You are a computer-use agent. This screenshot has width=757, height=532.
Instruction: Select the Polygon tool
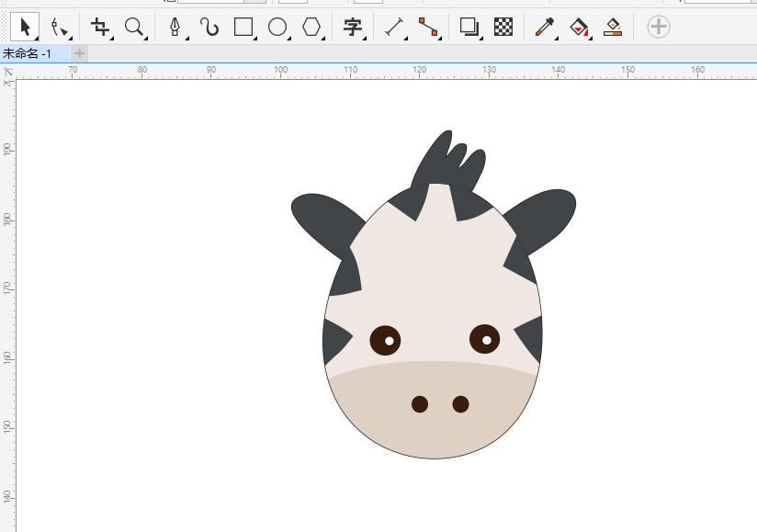pyautogui.click(x=312, y=27)
